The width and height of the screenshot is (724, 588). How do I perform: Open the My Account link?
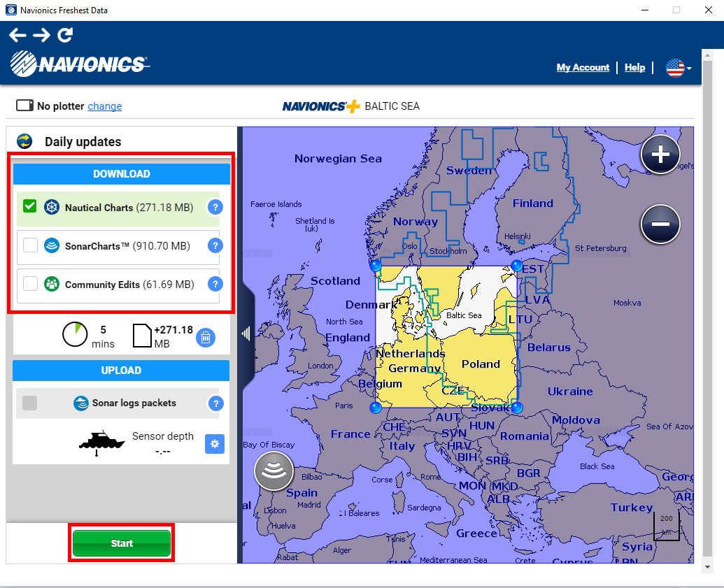pyautogui.click(x=583, y=67)
